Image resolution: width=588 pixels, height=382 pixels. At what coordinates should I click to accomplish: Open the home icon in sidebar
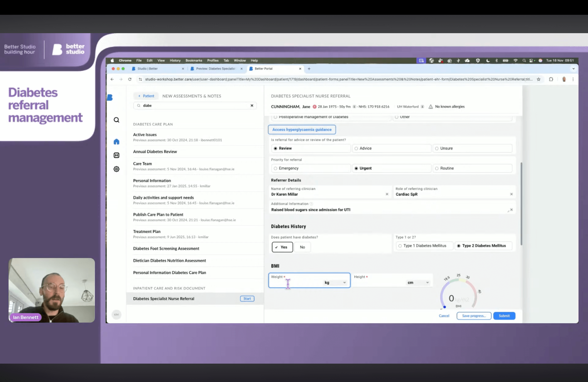tap(116, 142)
